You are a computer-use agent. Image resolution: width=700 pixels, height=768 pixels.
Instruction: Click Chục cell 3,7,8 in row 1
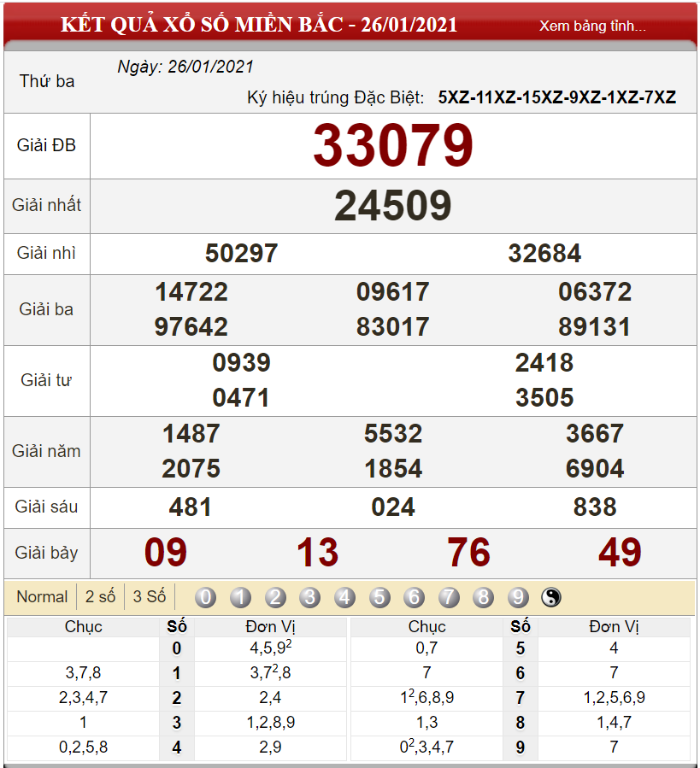tap(84, 673)
